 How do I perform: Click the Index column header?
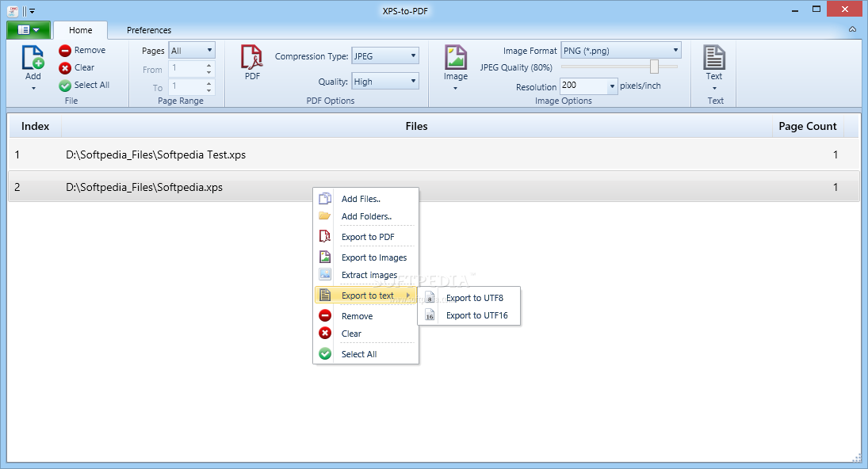tap(36, 126)
